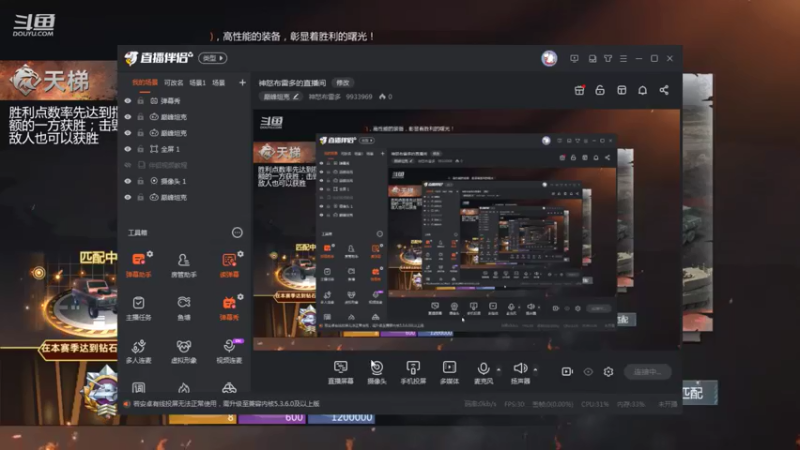Image resolution: width=800 pixels, height=450 pixels.
Task: Add a 多媒体 media source
Action: pyautogui.click(x=449, y=372)
